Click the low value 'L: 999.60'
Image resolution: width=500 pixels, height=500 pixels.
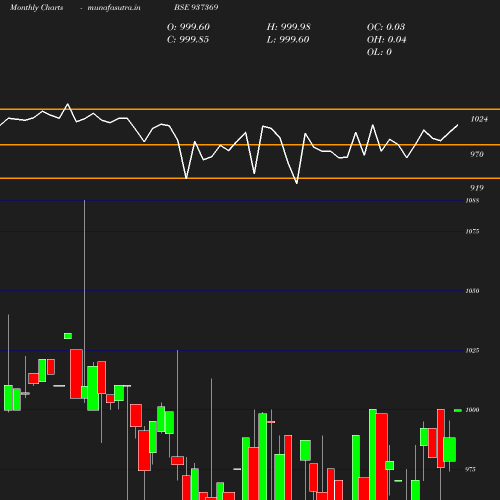(288, 40)
